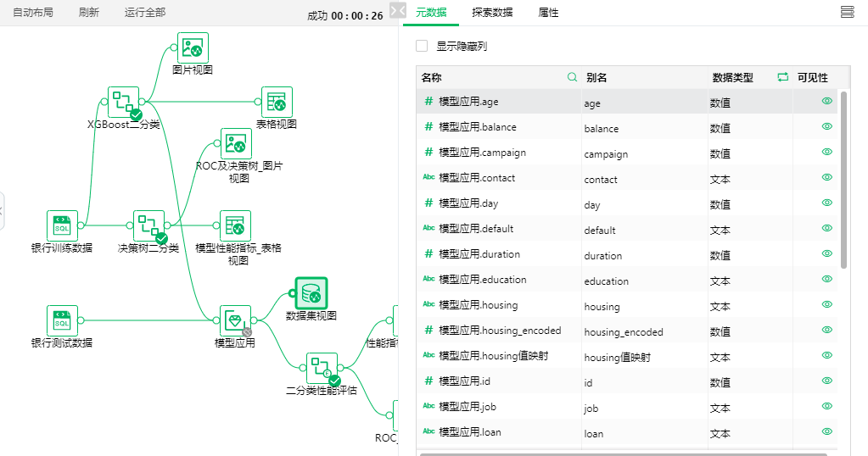Click the 运行全部 button
This screenshot has width=868, height=456.
(145, 12)
